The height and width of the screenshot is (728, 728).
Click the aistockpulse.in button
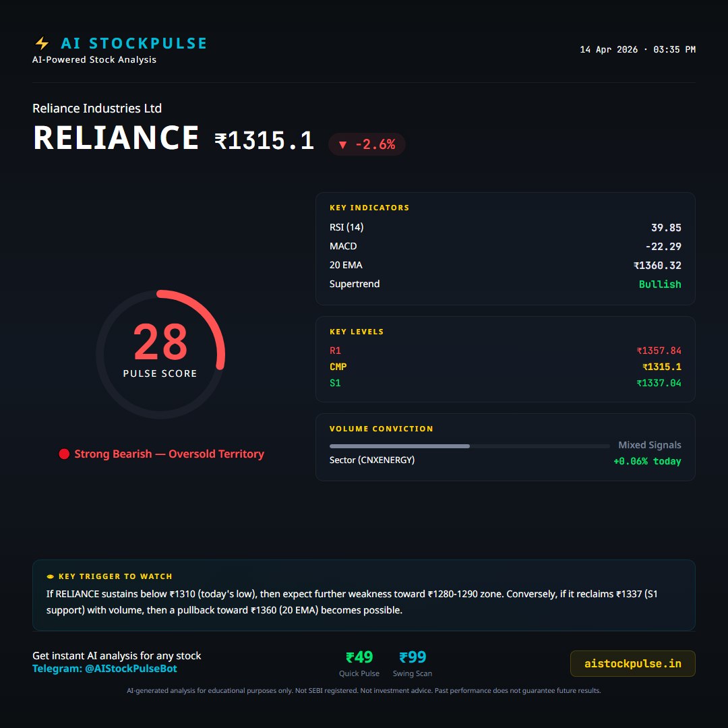632,663
